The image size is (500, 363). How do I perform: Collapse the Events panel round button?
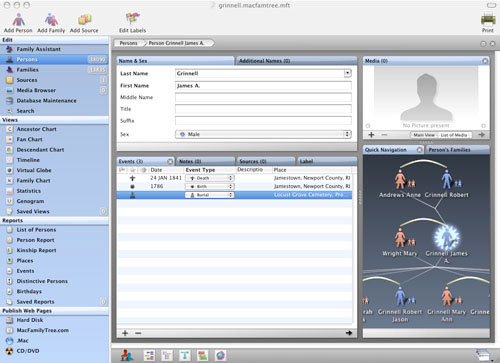[x=170, y=161]
